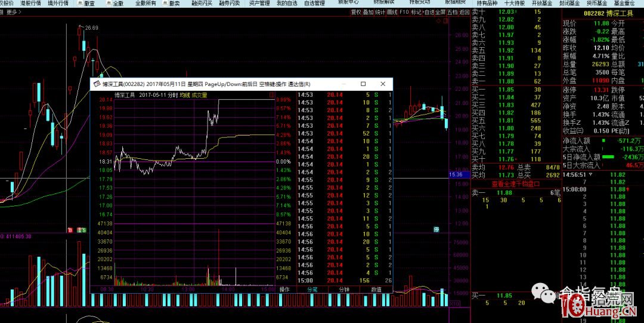
Task: Close the 博深工具 time-share popup window
Action: (383, 84)
